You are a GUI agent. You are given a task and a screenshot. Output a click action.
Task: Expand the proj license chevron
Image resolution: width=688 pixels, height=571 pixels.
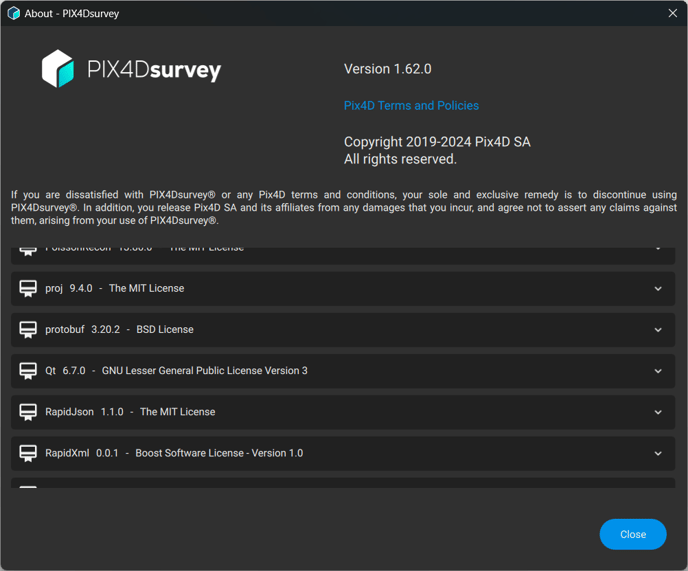[658, 289]
